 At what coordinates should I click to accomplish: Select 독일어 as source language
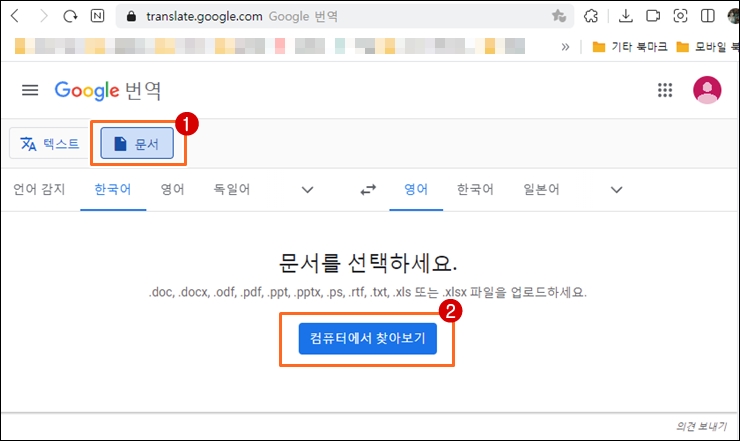pyautogui.click(x=232, y=189)
